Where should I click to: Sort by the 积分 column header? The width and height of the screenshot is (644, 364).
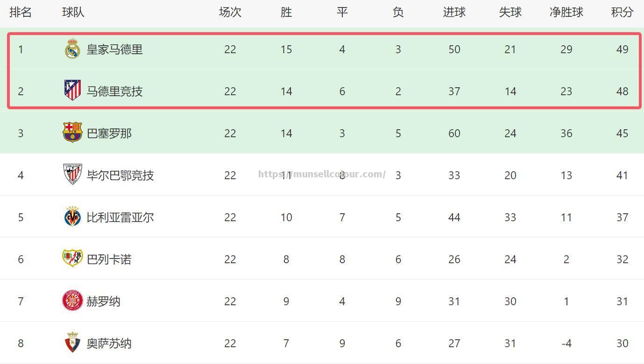pyautogui.click(x=622, y=12)
